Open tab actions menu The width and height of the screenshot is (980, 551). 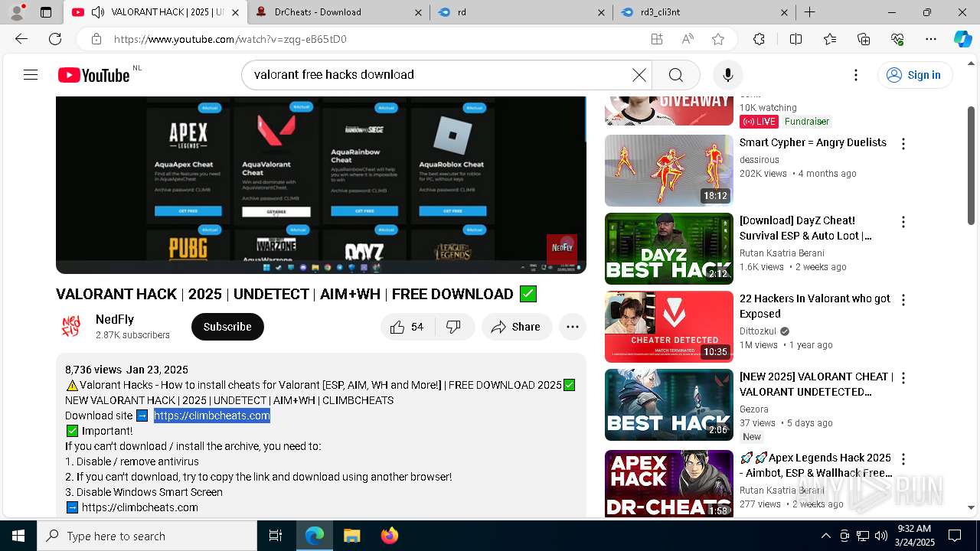[x=46, y=12]
